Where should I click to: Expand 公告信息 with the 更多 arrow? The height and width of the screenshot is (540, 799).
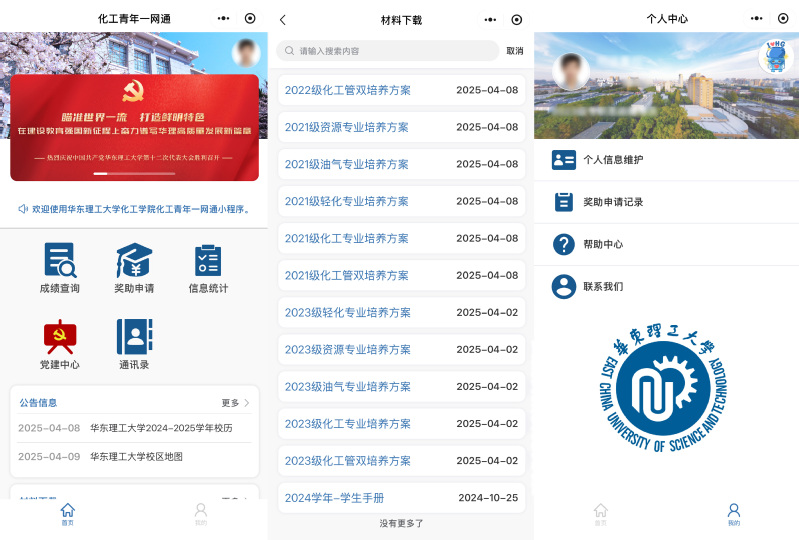pos(236,403)
